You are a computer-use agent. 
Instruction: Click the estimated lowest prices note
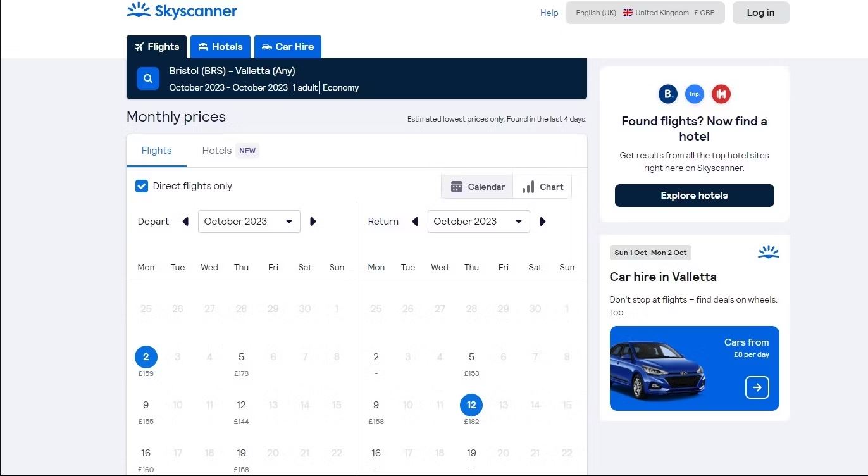497,119
